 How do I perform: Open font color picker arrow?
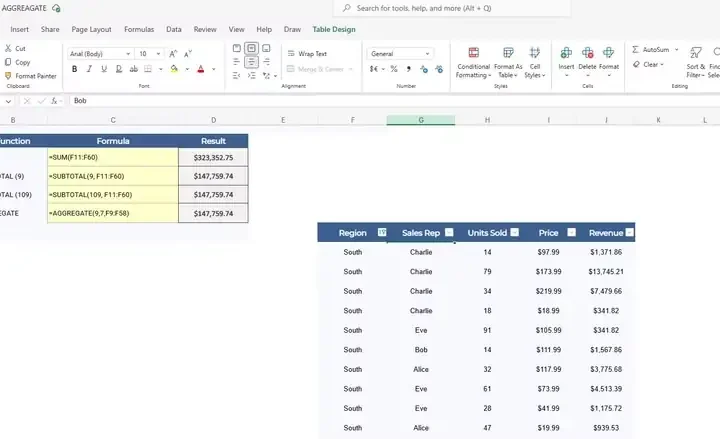[214, 69]
